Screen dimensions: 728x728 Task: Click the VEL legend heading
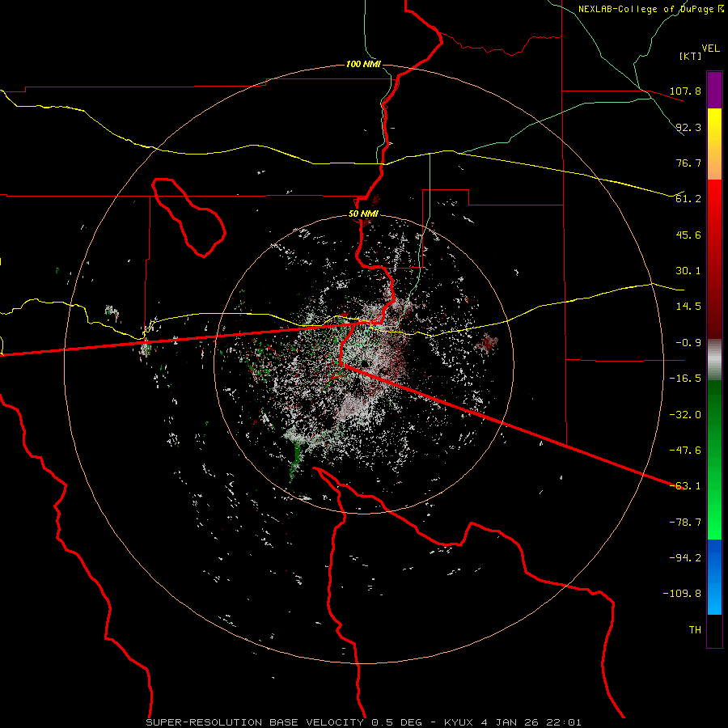point(710,49)
